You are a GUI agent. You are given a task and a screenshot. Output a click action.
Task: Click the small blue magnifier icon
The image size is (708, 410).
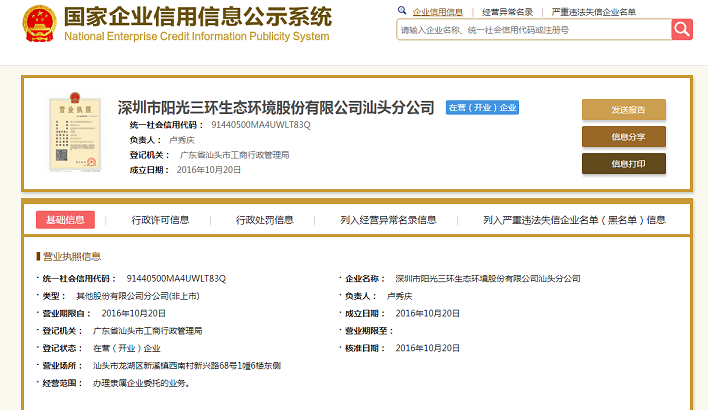[x=402, y=12]
